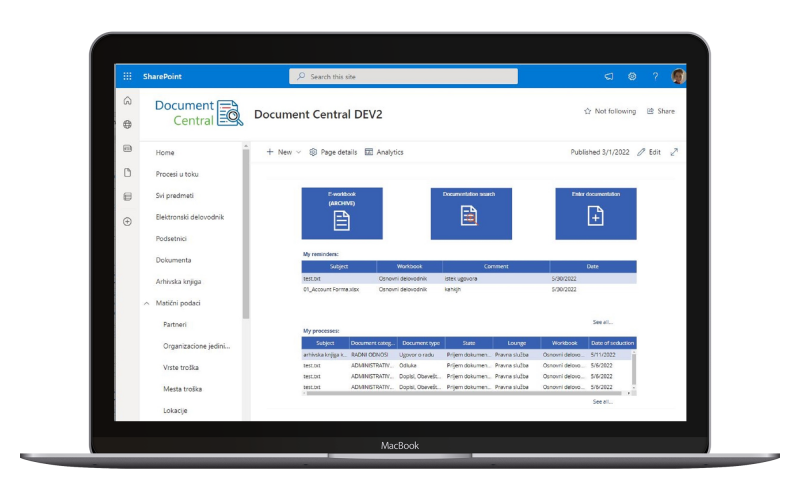Open the user profile avatar
800x498 pixels.
(x=678, y=76)
